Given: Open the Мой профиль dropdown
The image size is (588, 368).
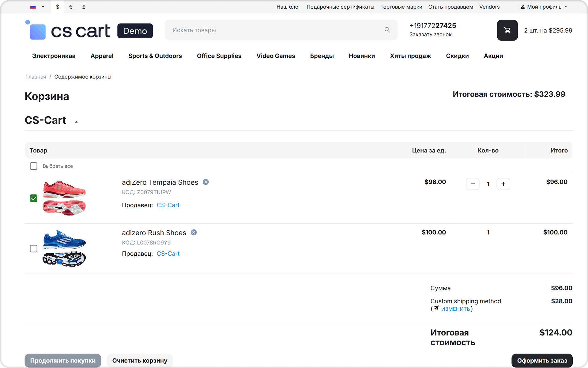Looking at the screenshot, I should click(544, 7).
